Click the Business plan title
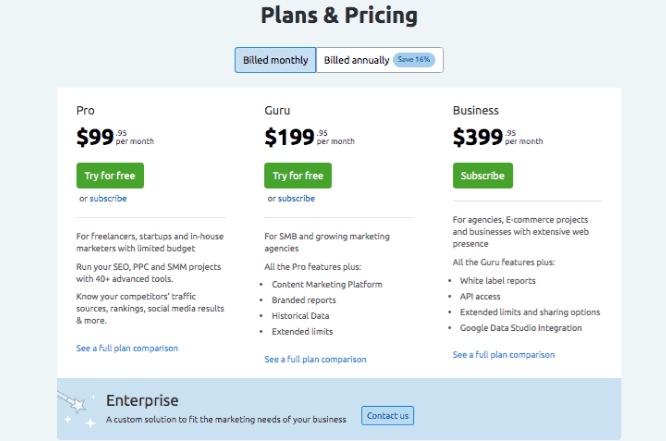 (x=476, y=110)
